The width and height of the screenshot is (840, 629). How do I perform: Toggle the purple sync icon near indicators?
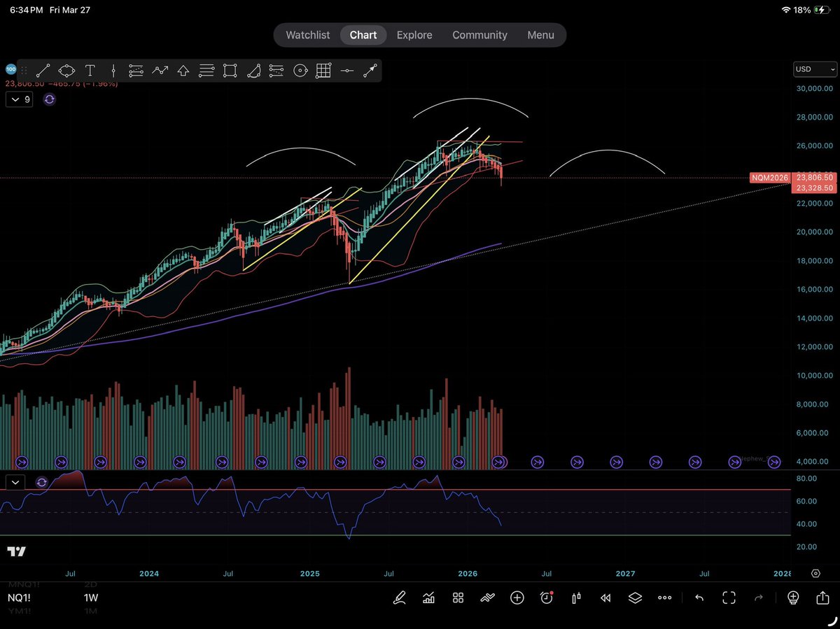point(49,99)
